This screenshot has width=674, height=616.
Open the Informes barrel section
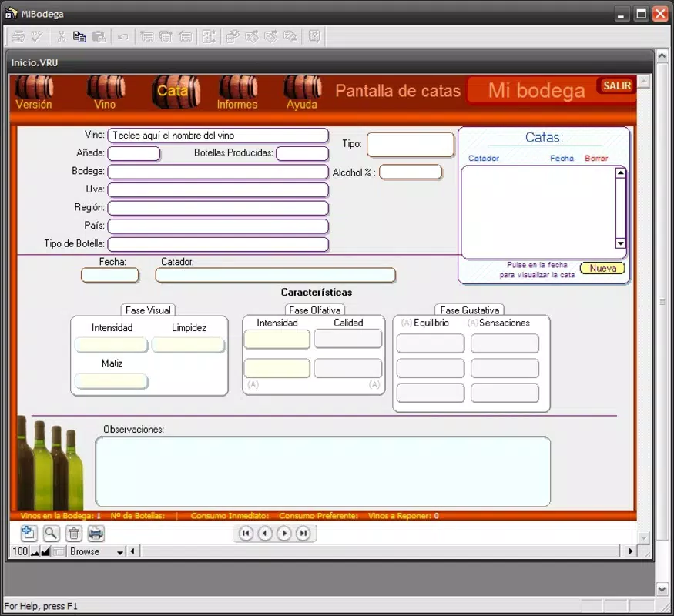[x=237, y=92]
